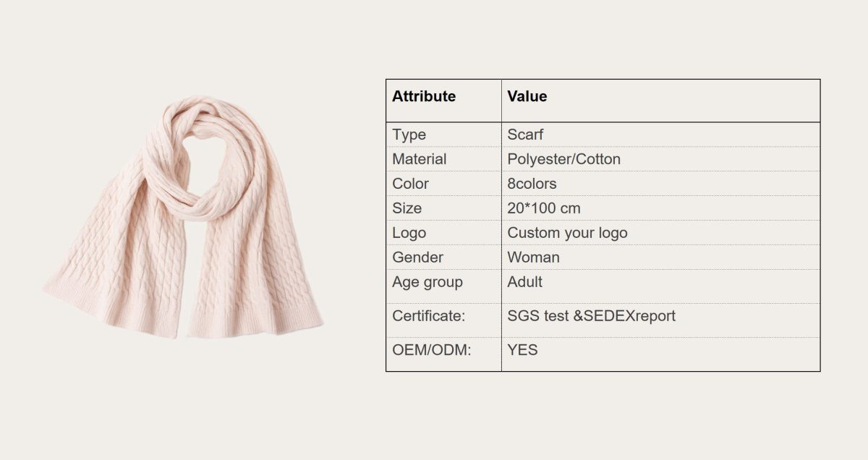Screen dimensions: 868x460
Task: Click the Gender attribute label
Action: [x=417, y=257]
